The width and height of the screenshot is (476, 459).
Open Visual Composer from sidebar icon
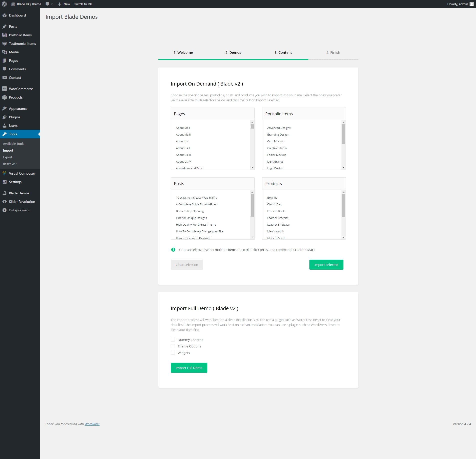point(5,173)
